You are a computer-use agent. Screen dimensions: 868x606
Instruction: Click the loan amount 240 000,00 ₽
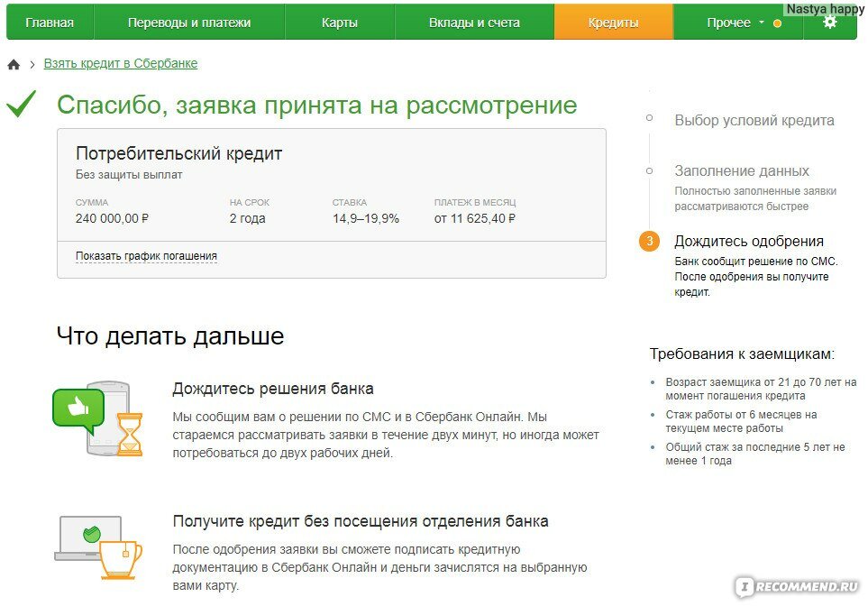coord(112,218)
